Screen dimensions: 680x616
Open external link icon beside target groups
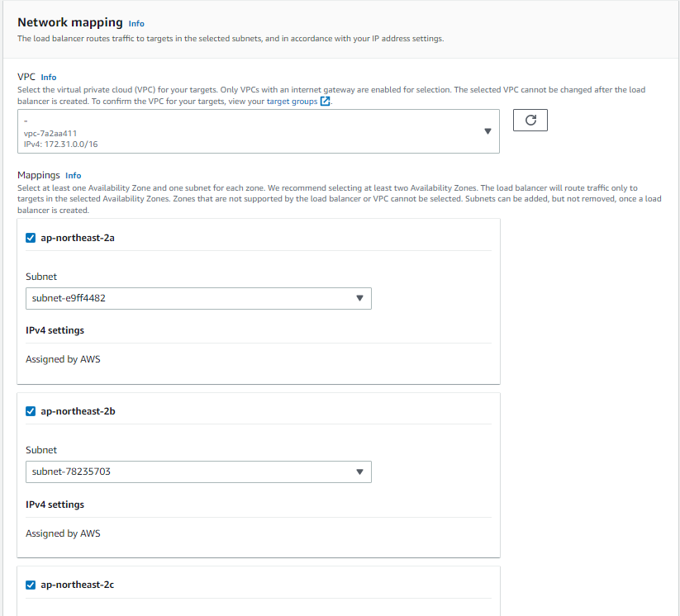[x=325, y=102]
